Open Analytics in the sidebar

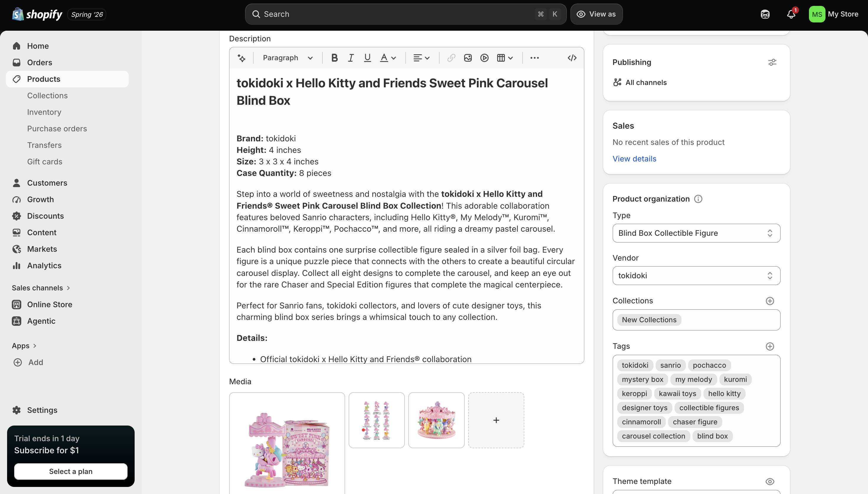(x=67, y=265)
